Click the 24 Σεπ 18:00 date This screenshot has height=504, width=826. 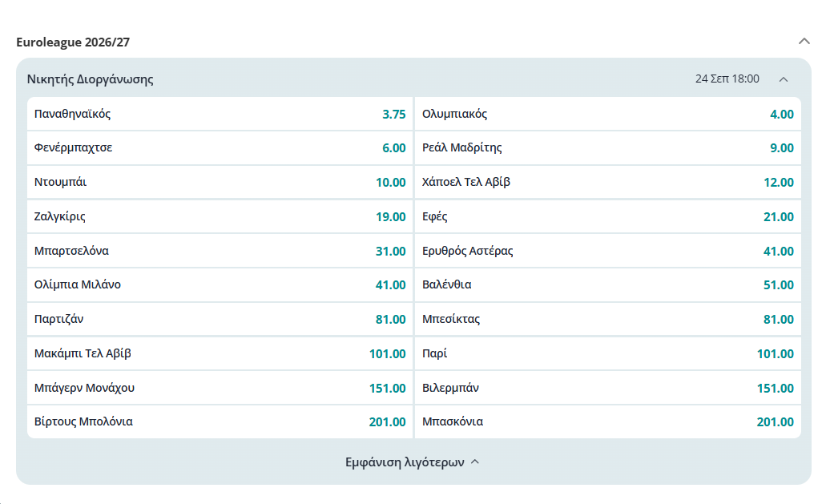coord(727,79)
